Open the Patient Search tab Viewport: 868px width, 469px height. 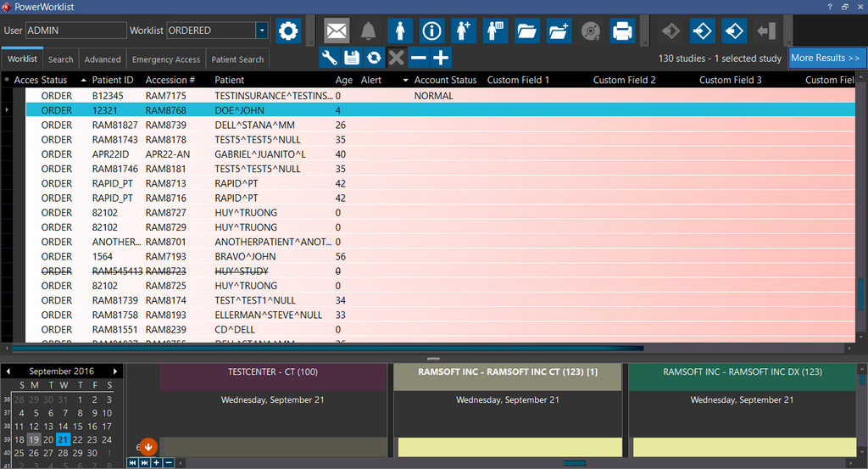point(237,59)
